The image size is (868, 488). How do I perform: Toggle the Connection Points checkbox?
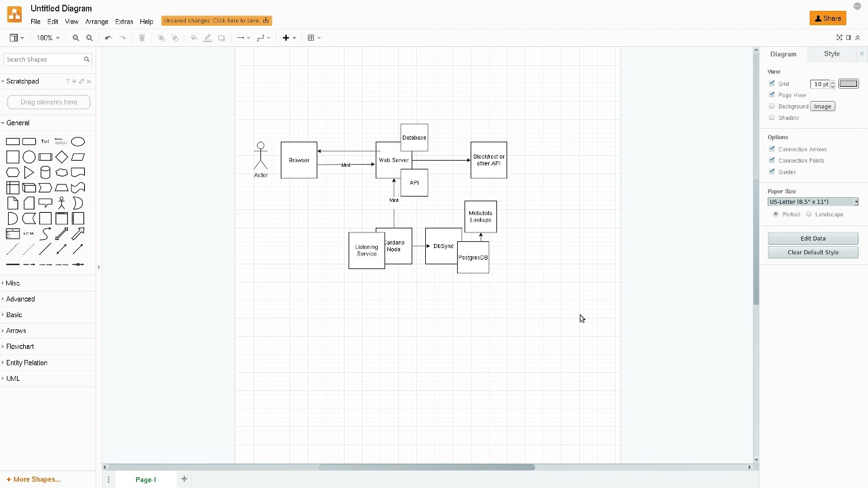[772, 161]
